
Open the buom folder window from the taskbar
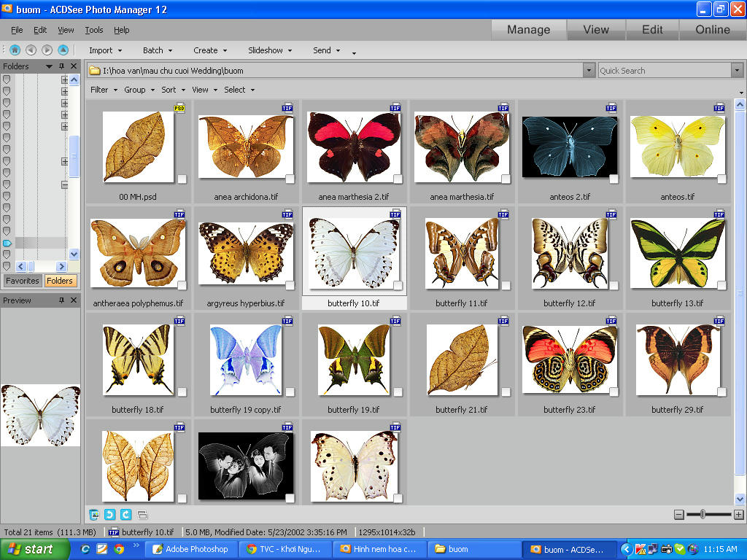tap(473, 549)
